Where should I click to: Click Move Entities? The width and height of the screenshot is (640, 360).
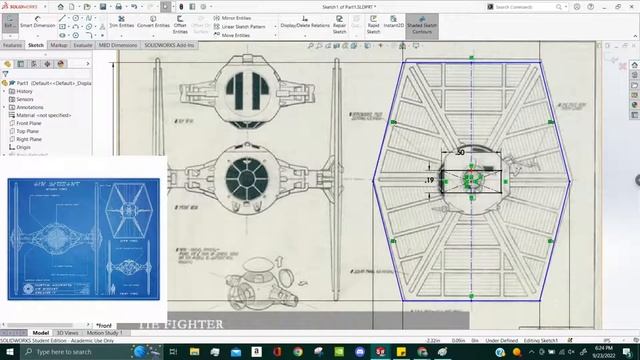[231, 36]
